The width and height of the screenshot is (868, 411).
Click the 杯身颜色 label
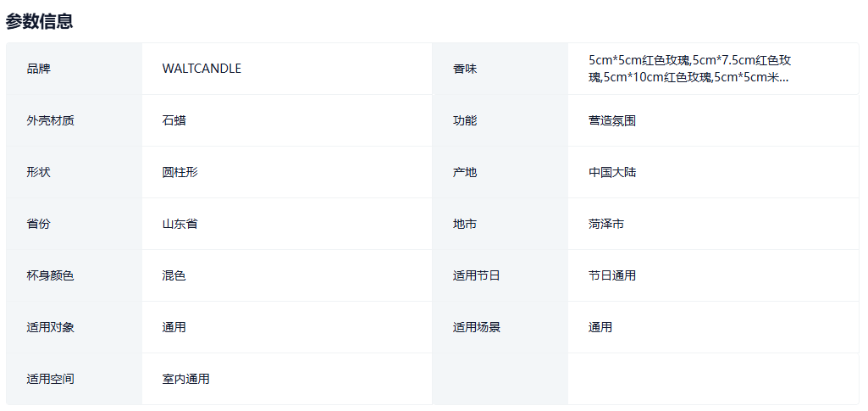pos(51,275)
